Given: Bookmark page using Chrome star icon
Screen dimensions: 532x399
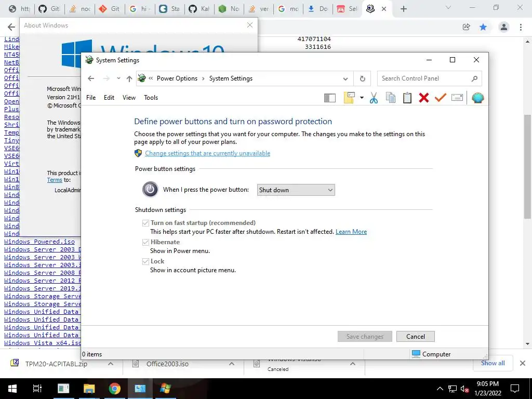Looking at the screenshot, I should [x=483, y=27].
